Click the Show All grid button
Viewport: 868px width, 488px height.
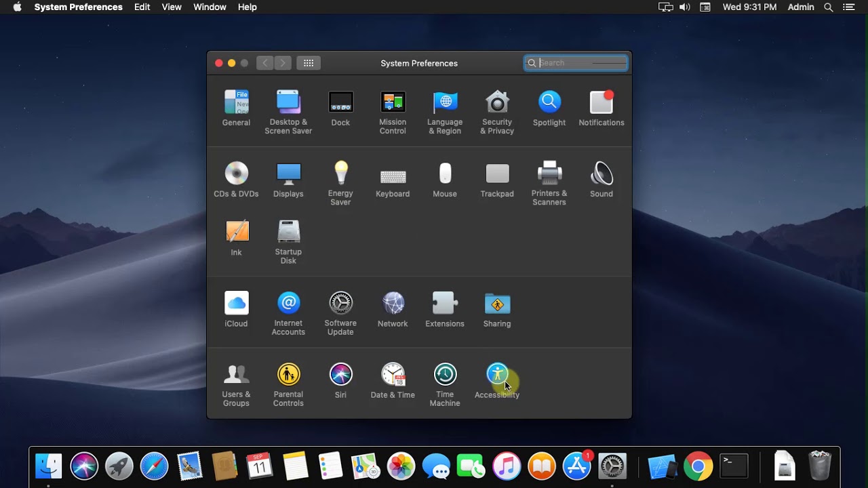tap(309, 63)
